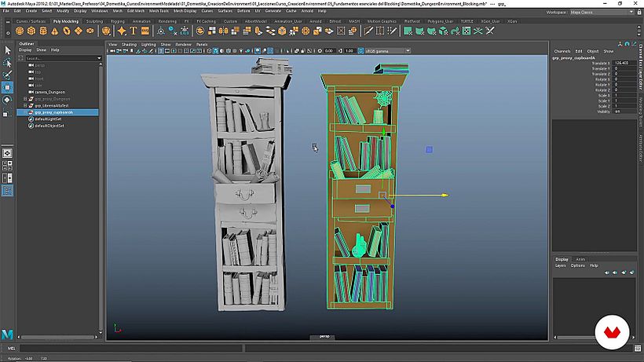Choose the Paint Selection tool
The width and height of the screenshot is (644, 362).
(x=7, y=75)
